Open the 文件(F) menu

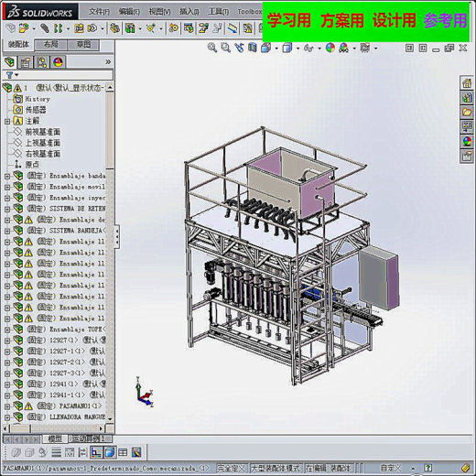99,12
